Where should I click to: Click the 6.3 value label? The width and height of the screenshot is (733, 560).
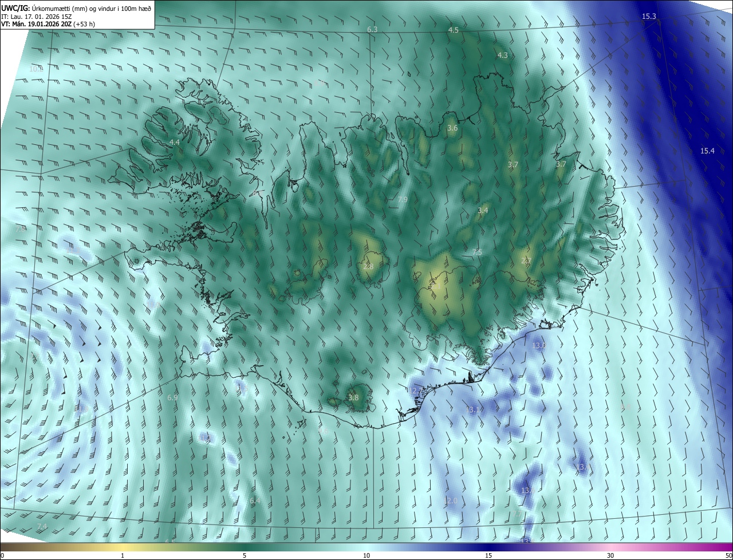[x=372, y=29]
